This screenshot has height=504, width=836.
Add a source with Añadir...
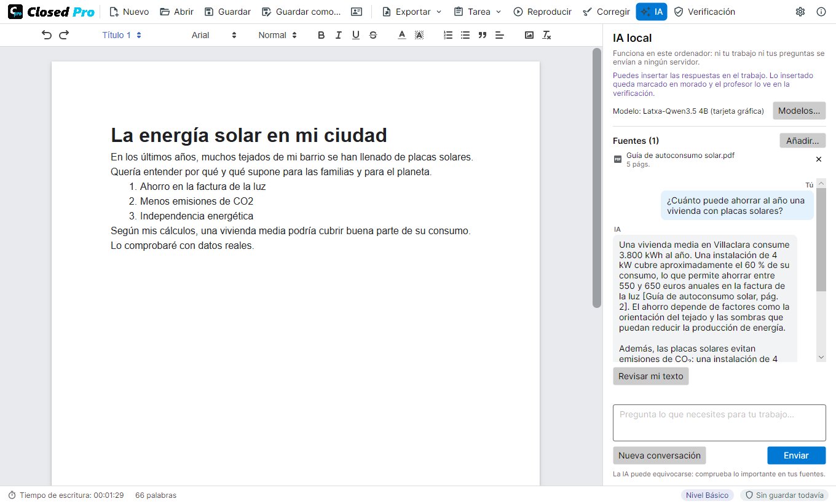pos(803,141)
